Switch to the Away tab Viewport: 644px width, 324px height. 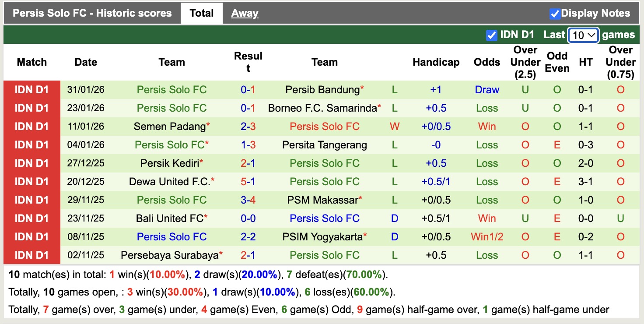coord(244,13)
